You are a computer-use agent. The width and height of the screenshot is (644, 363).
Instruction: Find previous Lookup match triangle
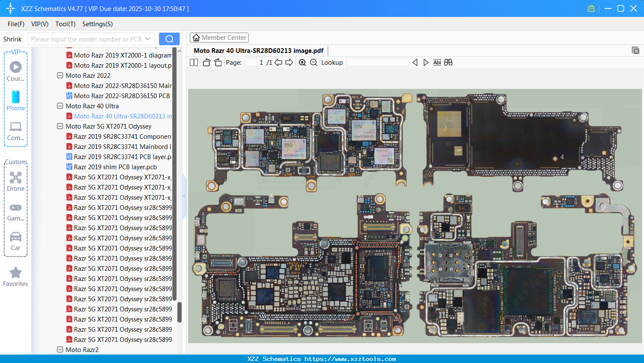(415, 63)
